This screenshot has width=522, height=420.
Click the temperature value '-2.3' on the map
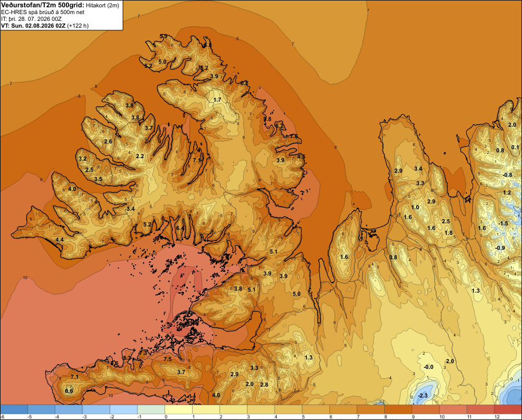(422, 395)
